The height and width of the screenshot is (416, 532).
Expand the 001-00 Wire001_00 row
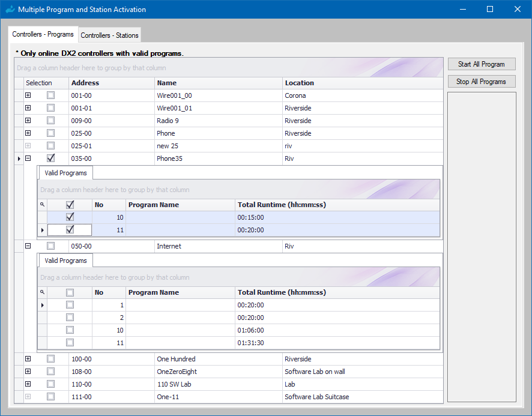click(x=28, y=95)
